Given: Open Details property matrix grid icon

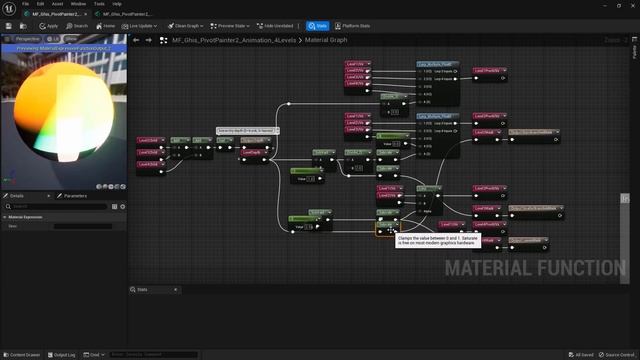Looking at the screenshot, I should click(115, 207).
